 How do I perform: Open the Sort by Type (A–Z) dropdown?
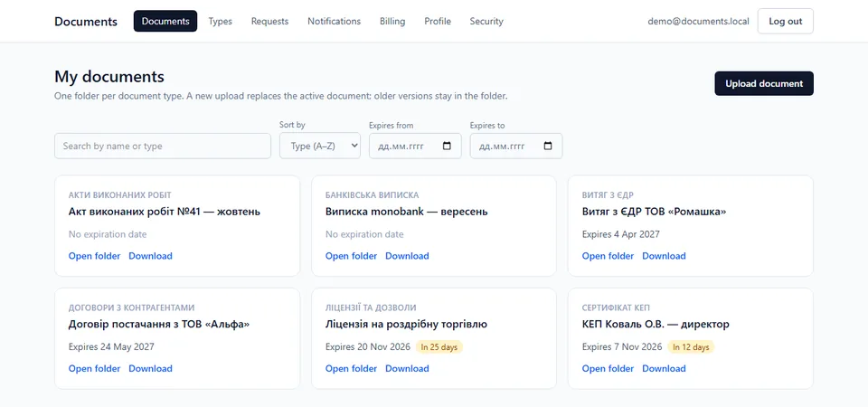320,147
